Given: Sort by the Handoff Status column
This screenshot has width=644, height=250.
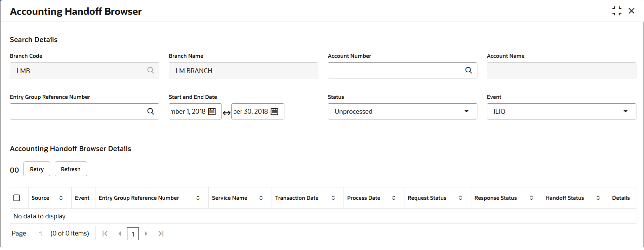Looking at the screenshot, I should click(598, 198).
